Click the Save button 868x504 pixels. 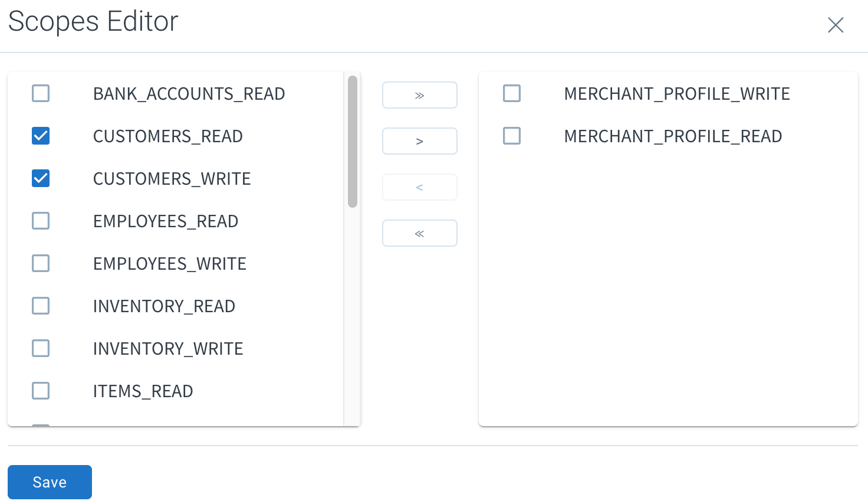[50, 482]
